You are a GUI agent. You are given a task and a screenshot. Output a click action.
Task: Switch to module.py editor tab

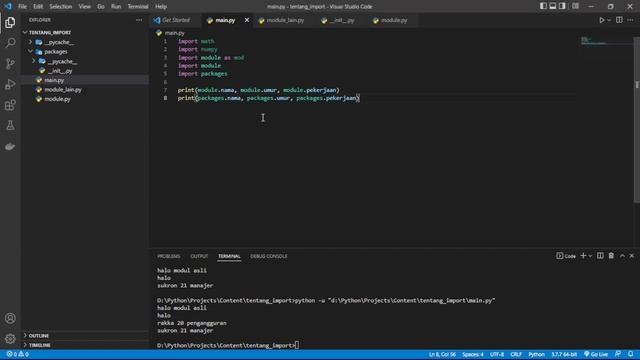click(393, 20)
